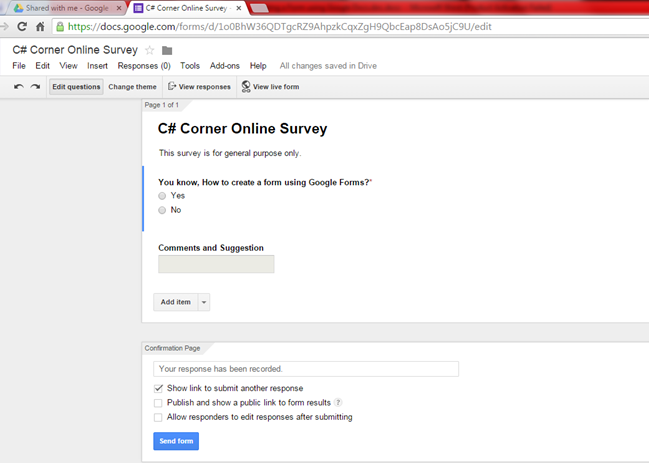Click the new tab button

(259, 8)
